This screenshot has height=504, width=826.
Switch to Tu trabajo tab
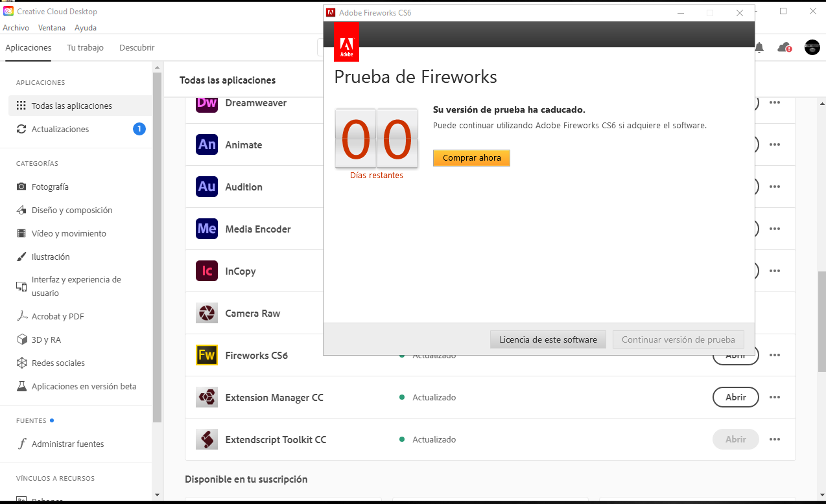(85, 47)
